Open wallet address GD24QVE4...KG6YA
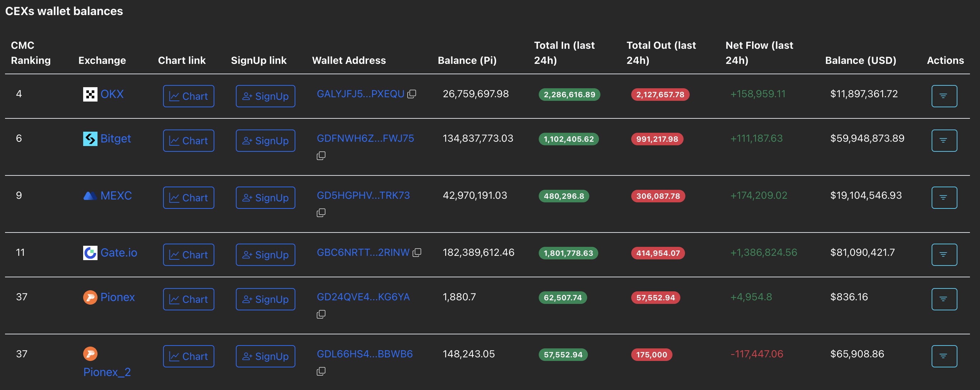This screenshot has width=980, height=390. (363, 297)
